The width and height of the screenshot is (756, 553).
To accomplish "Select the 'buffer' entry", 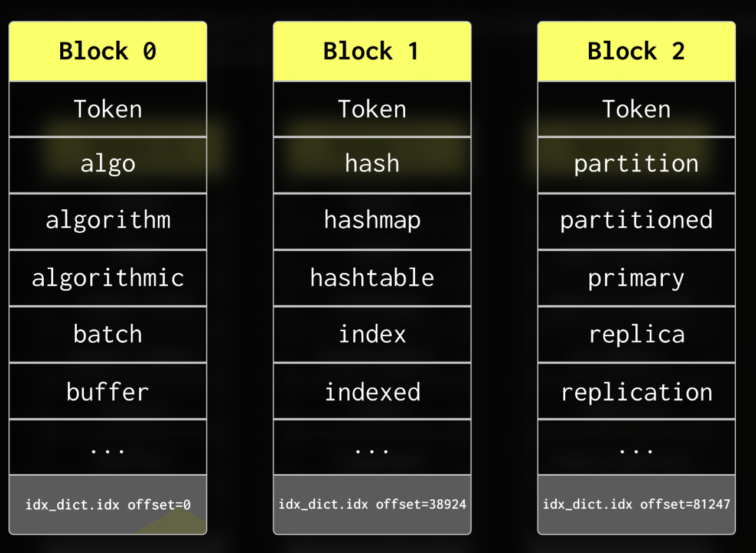I will tap(107, 391).
